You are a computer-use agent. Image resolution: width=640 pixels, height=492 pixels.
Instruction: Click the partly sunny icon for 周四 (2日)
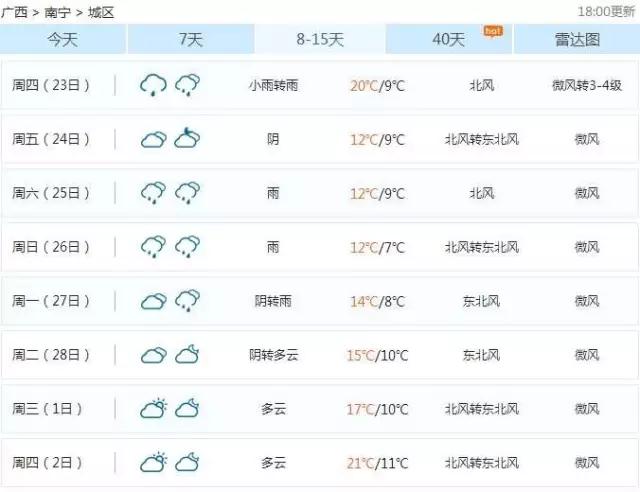(x=153, y=463)
